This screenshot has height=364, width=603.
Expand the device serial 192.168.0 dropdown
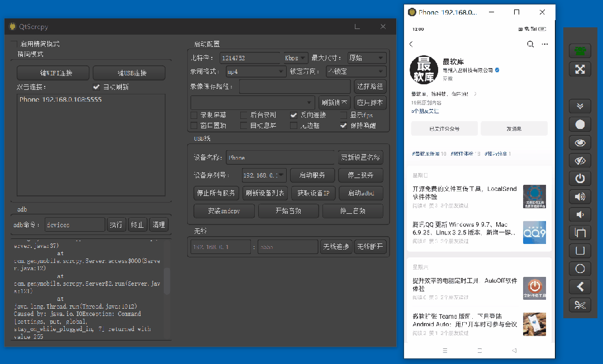264,175
